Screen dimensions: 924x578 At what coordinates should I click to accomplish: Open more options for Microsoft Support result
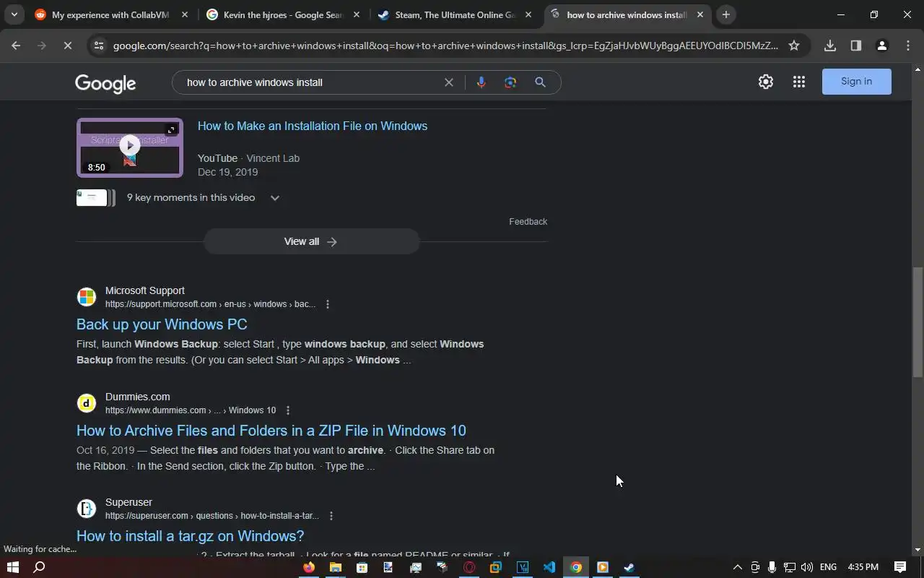328,304
